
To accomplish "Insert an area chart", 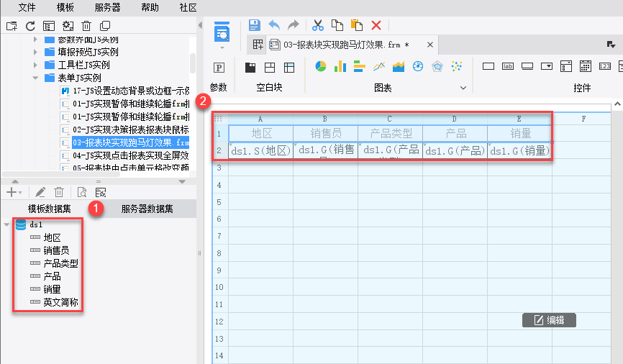I will 398,66.
